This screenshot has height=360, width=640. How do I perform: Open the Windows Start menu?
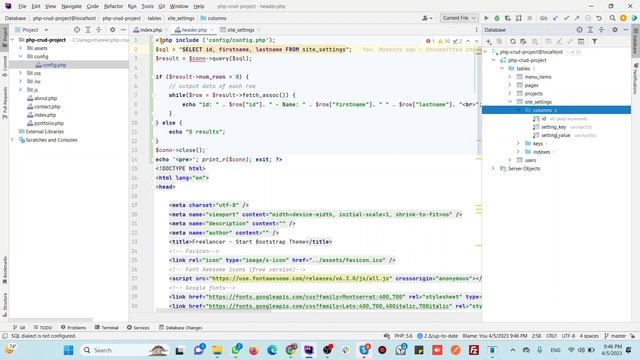[69, 350]
